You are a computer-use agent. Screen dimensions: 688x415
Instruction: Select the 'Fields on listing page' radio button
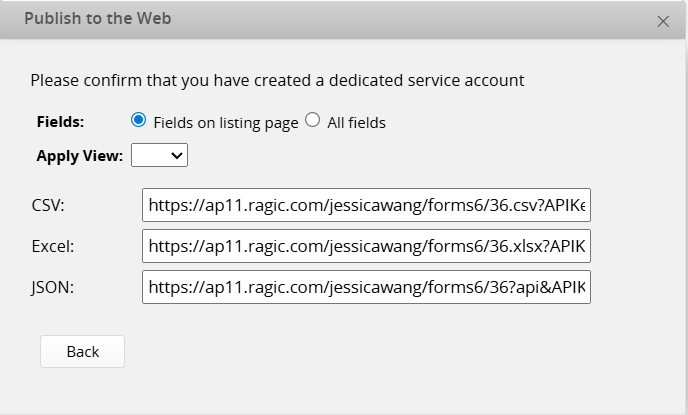[139, 121]
